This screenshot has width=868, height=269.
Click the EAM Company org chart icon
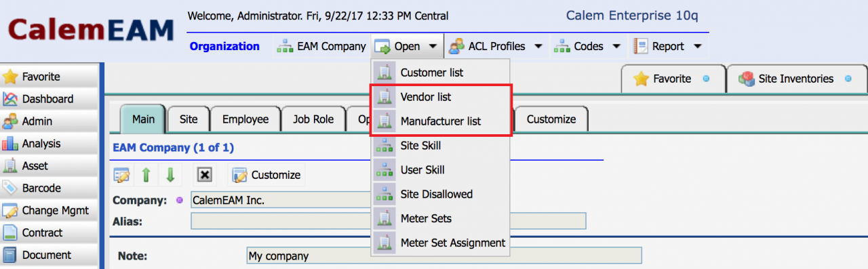point(285,46)
